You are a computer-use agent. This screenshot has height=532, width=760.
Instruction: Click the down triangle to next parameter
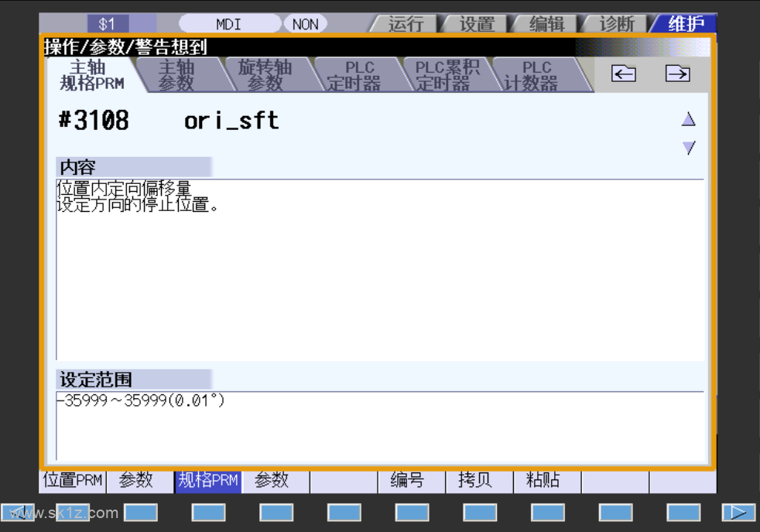pos(688,148)
